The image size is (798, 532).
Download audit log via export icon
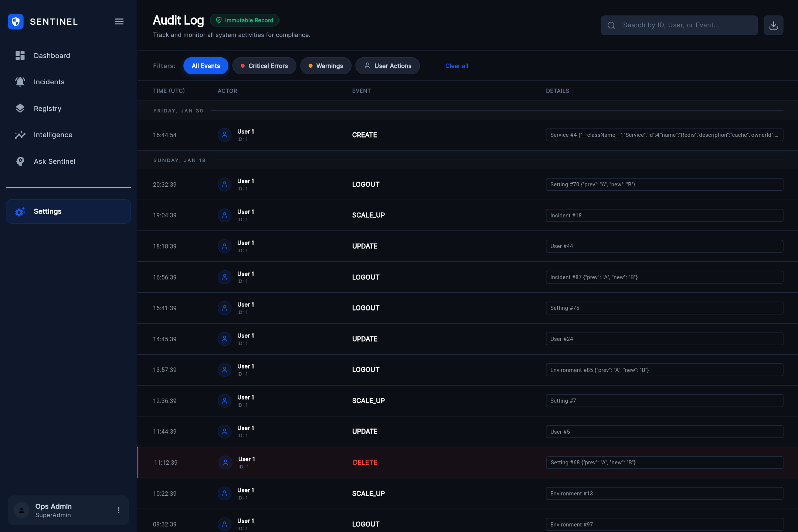(x=773, y=25)
